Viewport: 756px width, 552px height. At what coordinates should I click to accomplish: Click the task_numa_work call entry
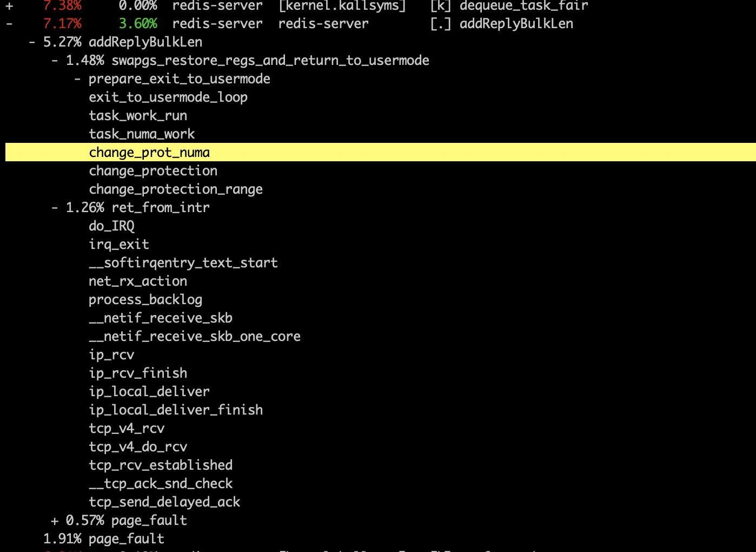pyautogui.click(x=142, y=134)
